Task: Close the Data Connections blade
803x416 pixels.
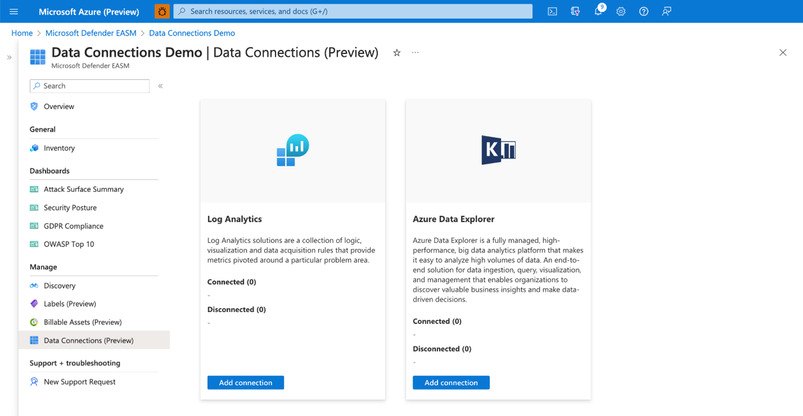Action: (783, 52)
